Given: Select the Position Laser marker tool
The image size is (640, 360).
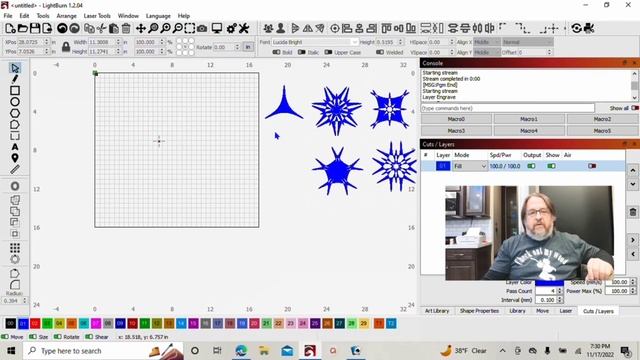Looking at the screenshot, I should tap(15, 158).
